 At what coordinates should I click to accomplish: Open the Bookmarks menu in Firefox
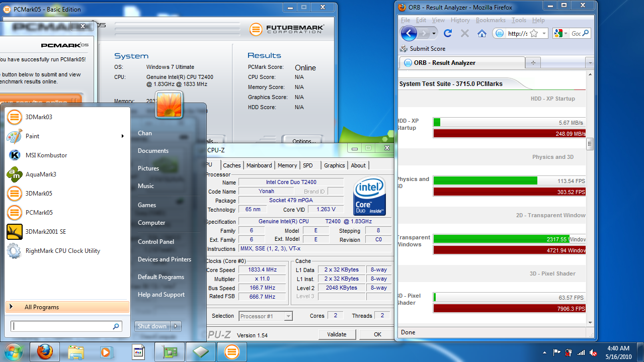click(491, 20)
